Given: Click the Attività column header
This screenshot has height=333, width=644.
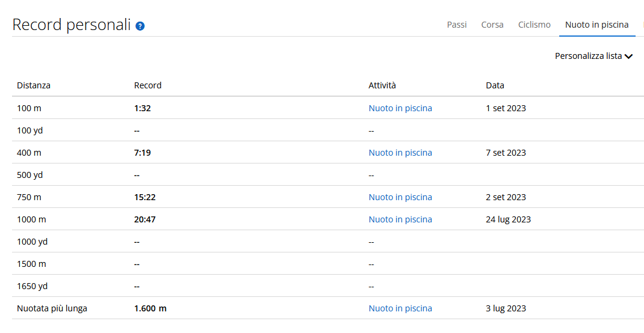Looking at the screenshot, I should point(382,85).
